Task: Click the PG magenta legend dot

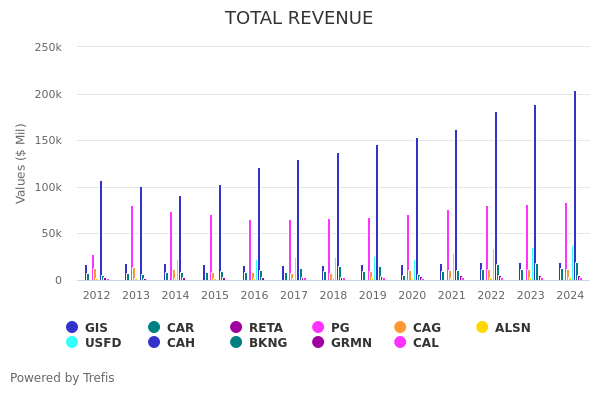Action: pyautogui.click(x=319, y=328)
